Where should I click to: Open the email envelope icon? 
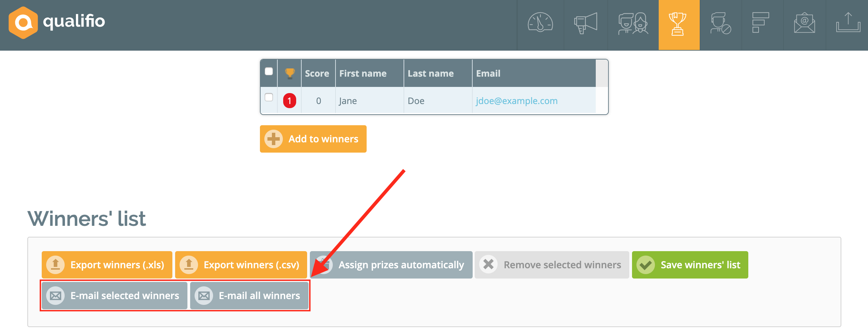tap(804, 23)
